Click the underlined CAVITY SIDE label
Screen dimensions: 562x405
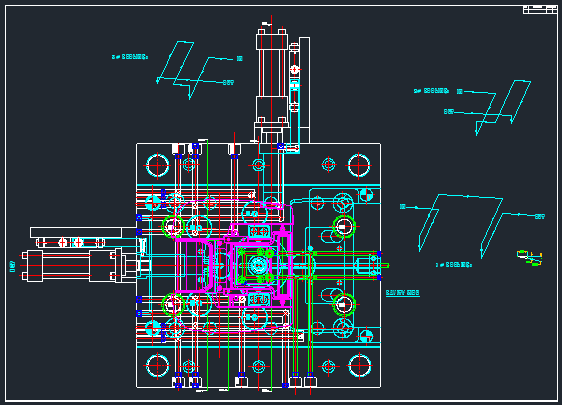click(402, 293)
